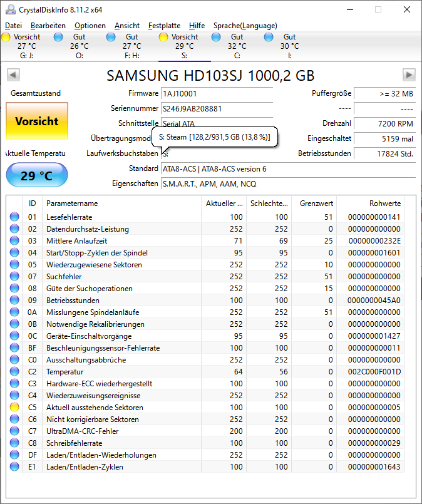Select raw value 0000000045A0 for Betriebsstunden
Screen dimensions: 422x504
[x=374, y=301]
